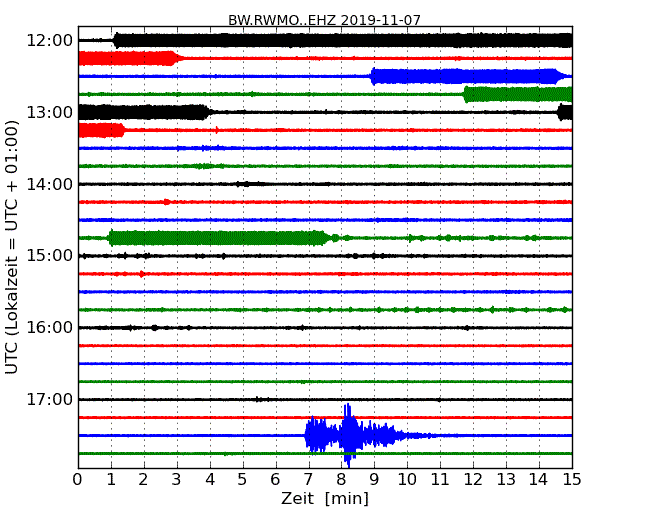Click x-axis tick label 15
Screen dimensions: 650x520
click(572, 479)
